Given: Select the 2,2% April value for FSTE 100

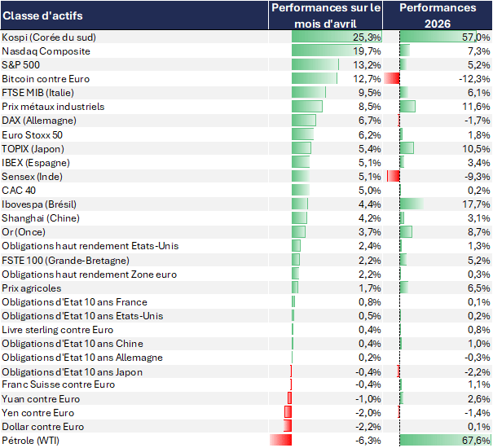Looking at the screenshot, I should point(370,261).
